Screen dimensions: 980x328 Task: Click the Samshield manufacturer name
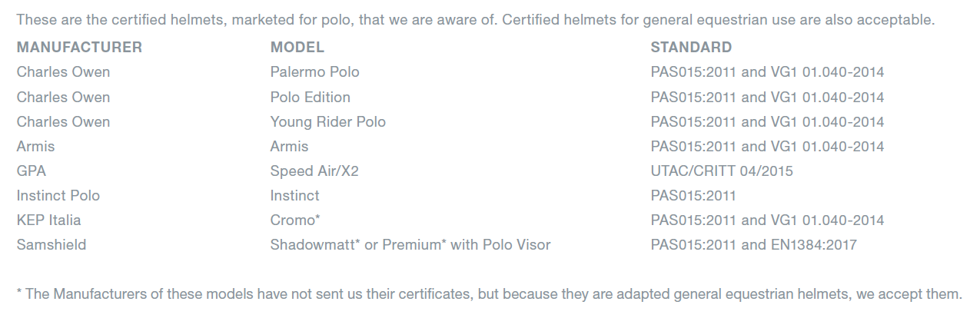pyautogui.click(x=51, y=245)
